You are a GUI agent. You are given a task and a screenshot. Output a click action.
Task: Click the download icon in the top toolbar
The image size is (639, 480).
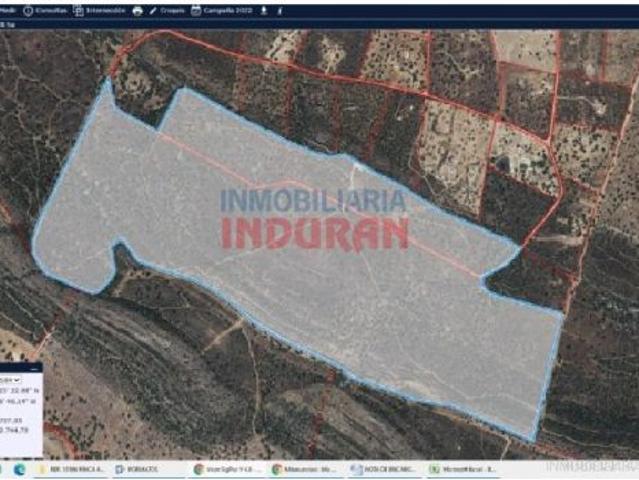pos(264,11)
